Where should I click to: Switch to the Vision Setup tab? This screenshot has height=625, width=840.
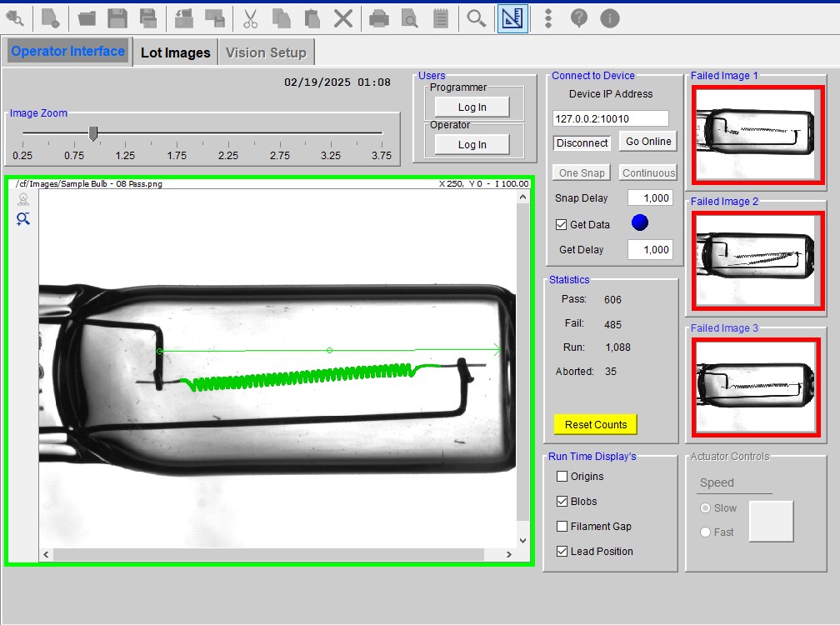coord(266,52)
